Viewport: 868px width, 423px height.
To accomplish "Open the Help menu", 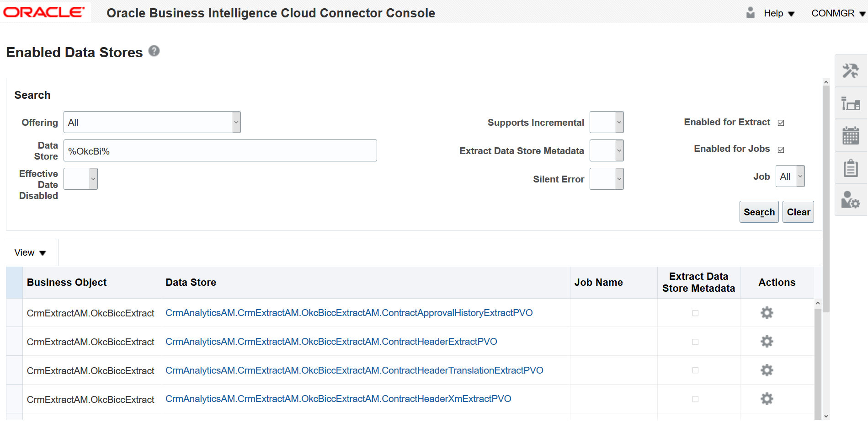I will [x=779, y=13].
